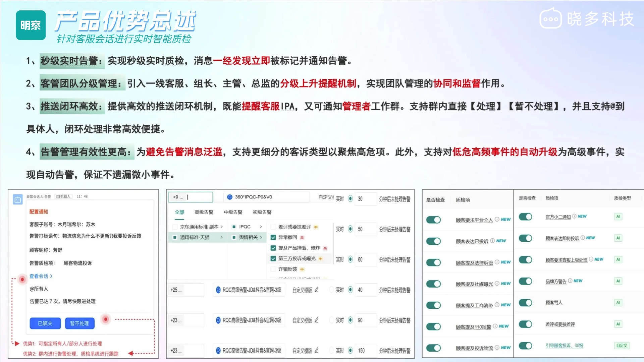
Task: Expand the 京东通用标准 副本 entry
Action: (x=222, y=227)
